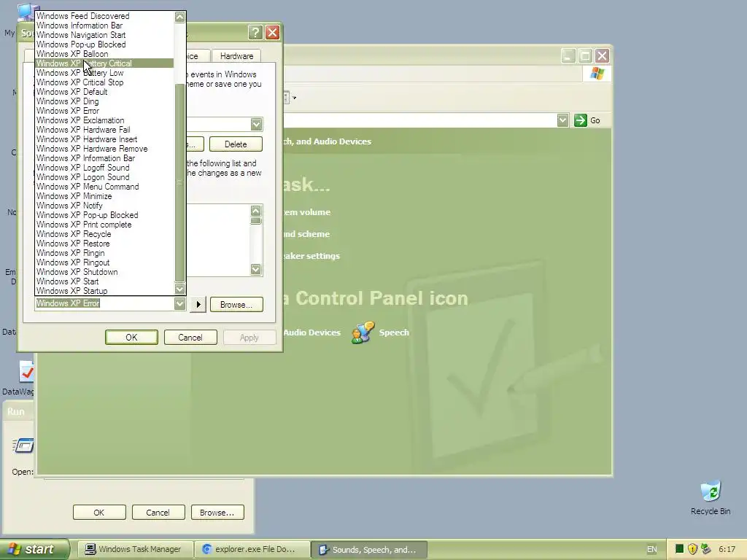This screenshot has height=560, width=747.
Task: Select Windows XP Print complete
Action: point(104,225)
